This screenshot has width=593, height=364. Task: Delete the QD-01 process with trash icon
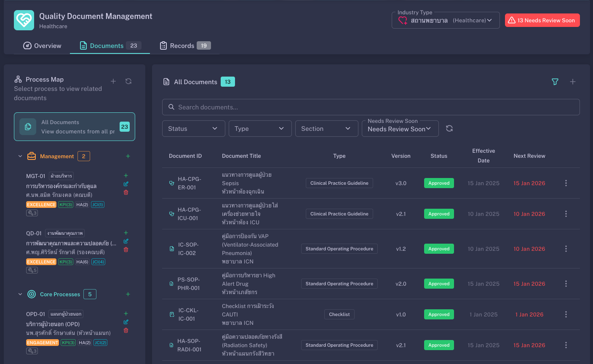pyautogui.click(x=126, y=250)
